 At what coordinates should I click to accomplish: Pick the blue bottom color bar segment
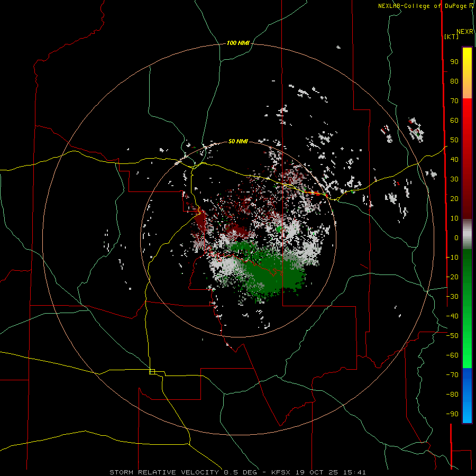467,395
